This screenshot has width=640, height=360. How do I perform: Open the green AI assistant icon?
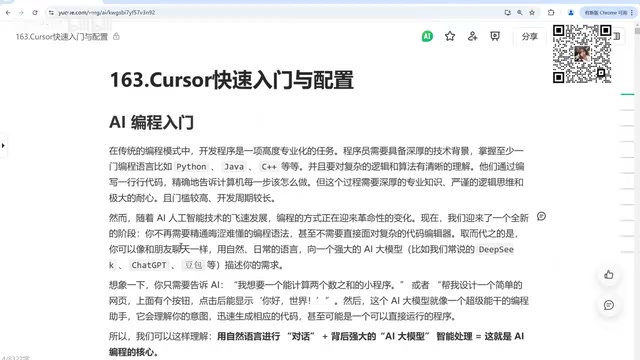[427, 36]
